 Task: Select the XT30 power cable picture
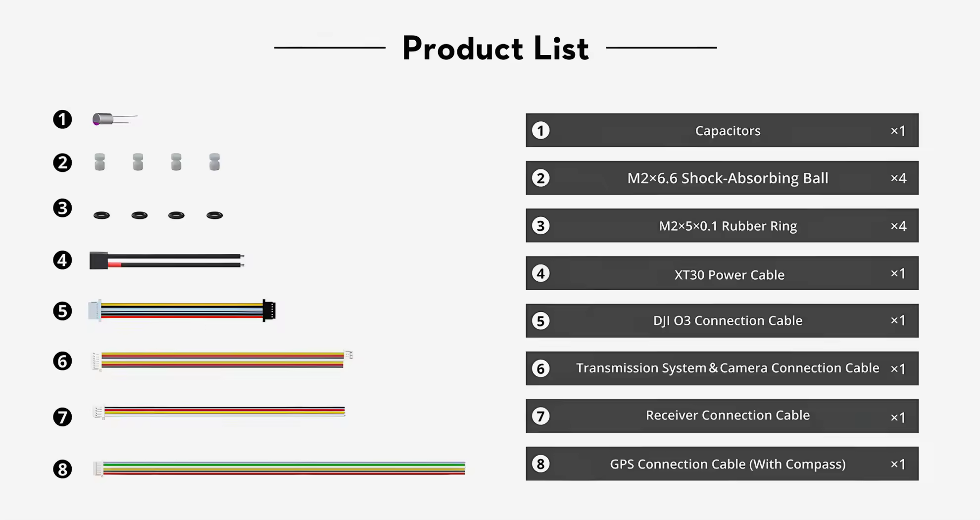tap(167, 260)
